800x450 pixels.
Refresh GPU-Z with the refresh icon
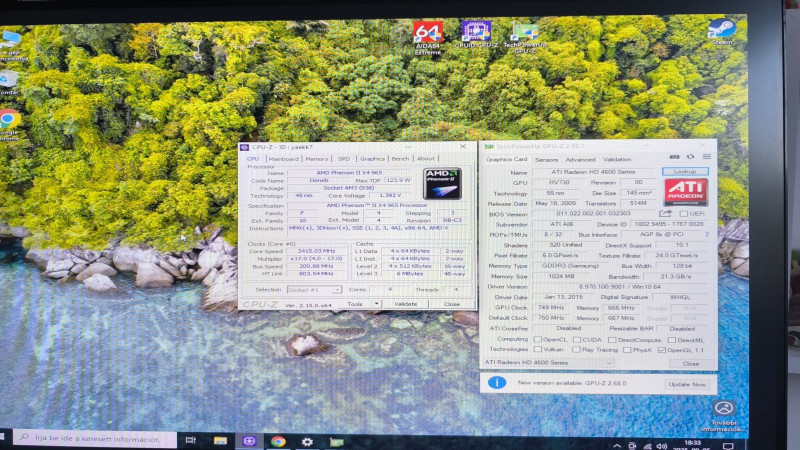click(690, 157)
